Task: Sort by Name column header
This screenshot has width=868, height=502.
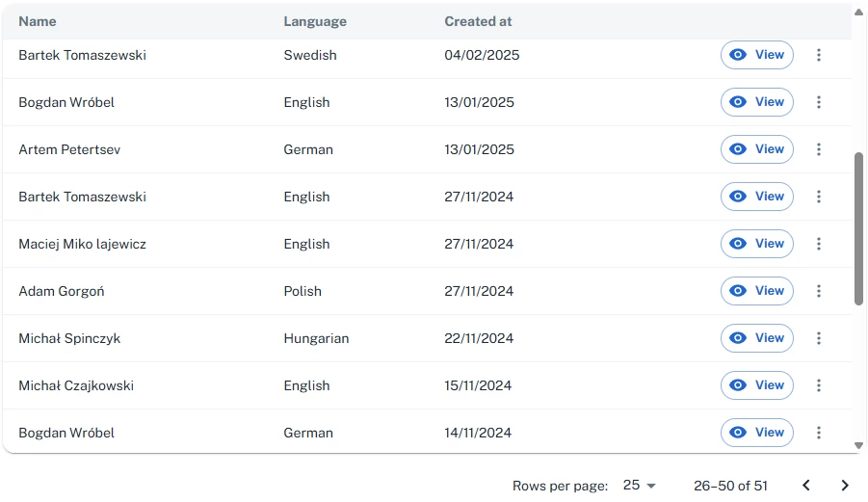Action: (x=38, y=21)
